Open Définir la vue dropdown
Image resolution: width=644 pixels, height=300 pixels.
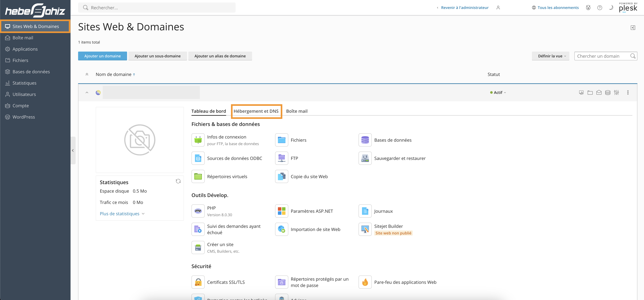coord(550,56)
